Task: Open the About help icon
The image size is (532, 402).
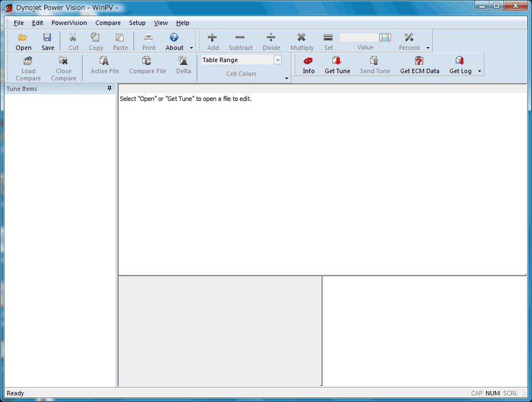Action: tap(174, 37)
